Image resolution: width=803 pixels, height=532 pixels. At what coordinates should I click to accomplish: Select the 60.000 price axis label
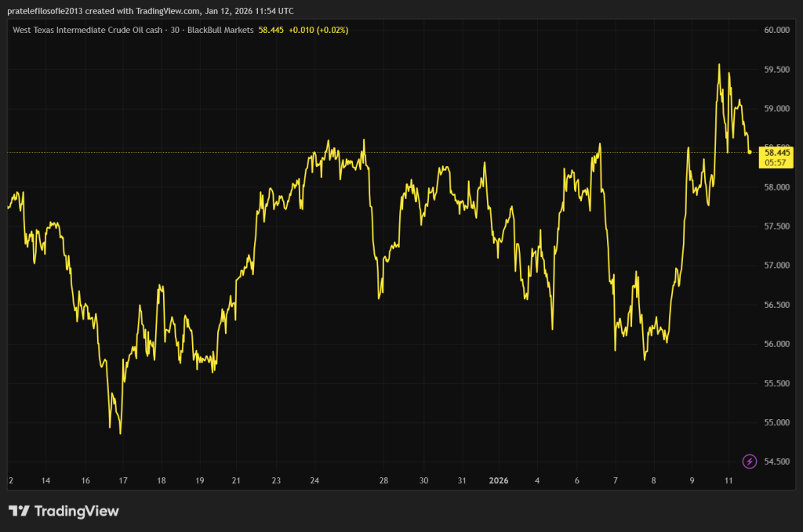[776, 30]
